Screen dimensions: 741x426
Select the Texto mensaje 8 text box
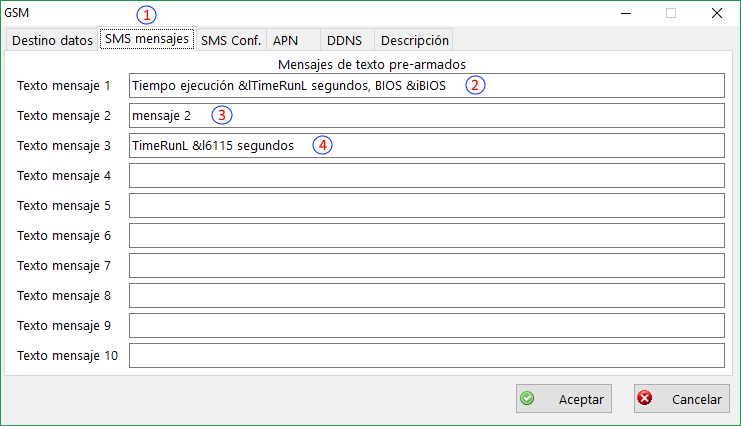(426, 296)
